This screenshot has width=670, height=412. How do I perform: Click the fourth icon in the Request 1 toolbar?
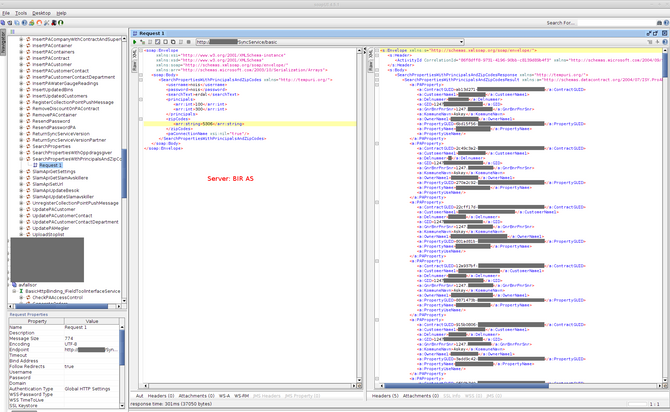click(x=158, y=42)
